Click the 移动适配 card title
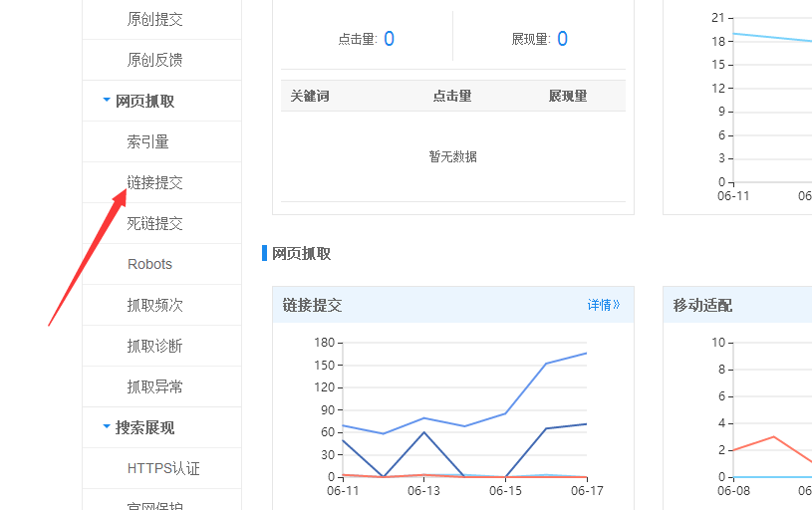812x510 pixels. (702, 305)
